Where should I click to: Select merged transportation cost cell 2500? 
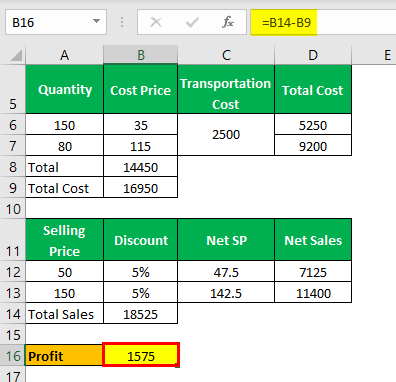point(226,135)
